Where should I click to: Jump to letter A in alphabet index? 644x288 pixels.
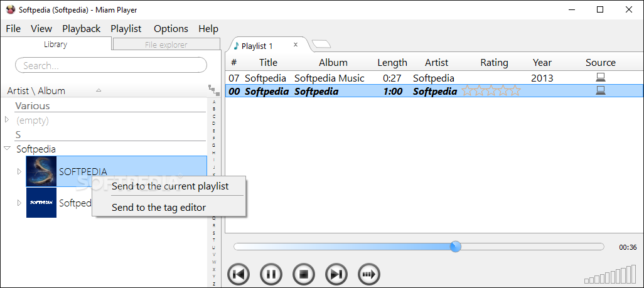214,102
